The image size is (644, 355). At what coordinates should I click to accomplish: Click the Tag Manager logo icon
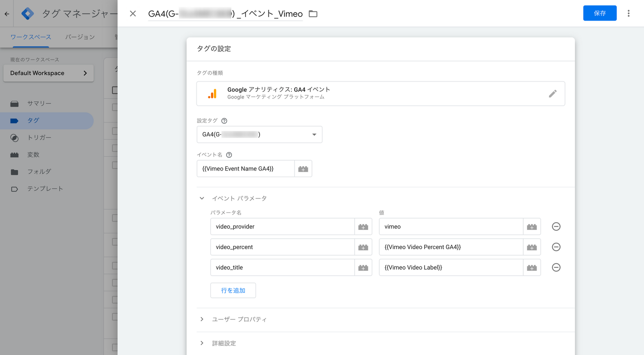pyautogui.click(x=27, y=13)
